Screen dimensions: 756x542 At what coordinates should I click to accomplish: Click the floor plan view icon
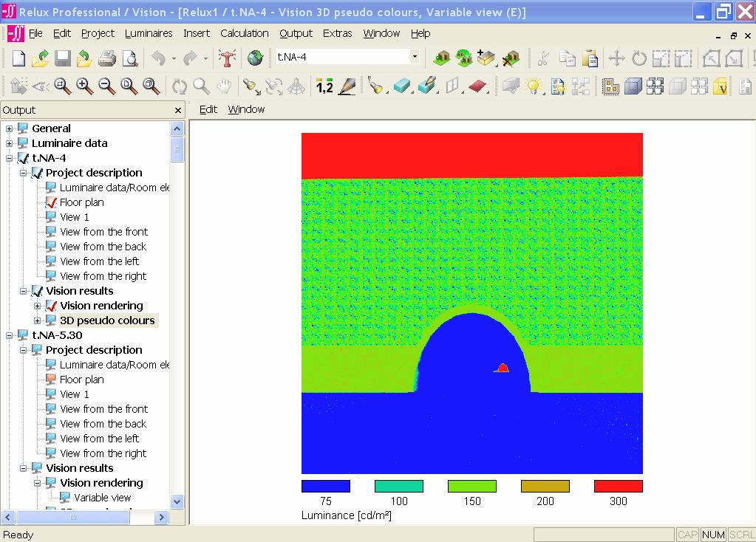click(610, 86)
